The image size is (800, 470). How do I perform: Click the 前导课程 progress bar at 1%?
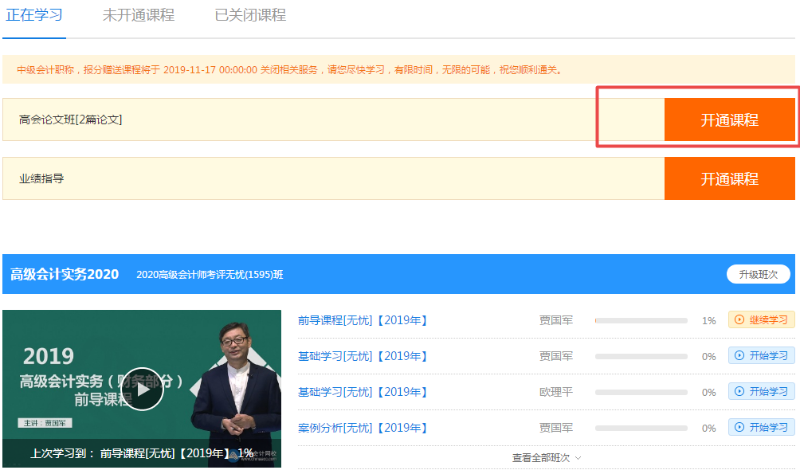coord(640,321)
